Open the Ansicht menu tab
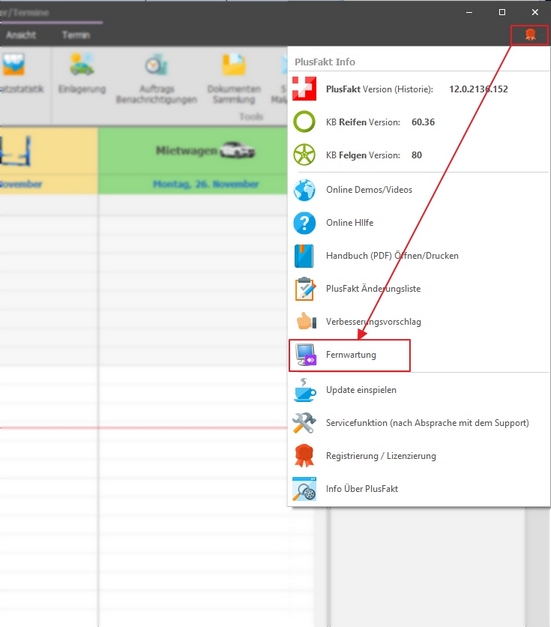 click(x=21, y=35)
